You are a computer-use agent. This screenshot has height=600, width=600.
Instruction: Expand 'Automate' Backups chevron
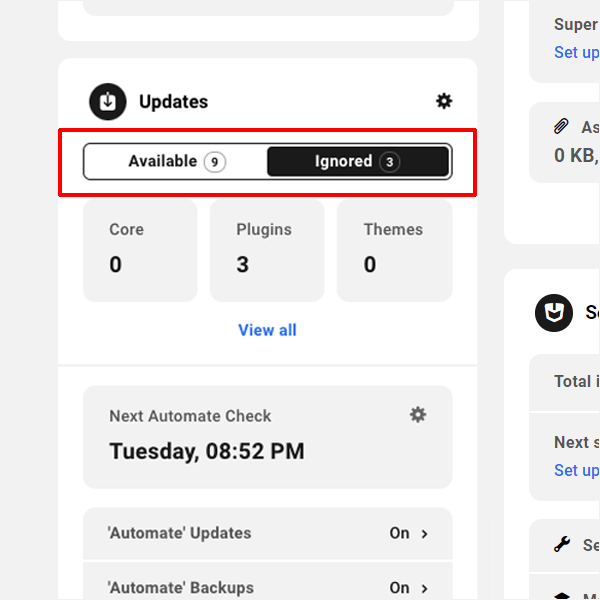[x=425, y=588]
